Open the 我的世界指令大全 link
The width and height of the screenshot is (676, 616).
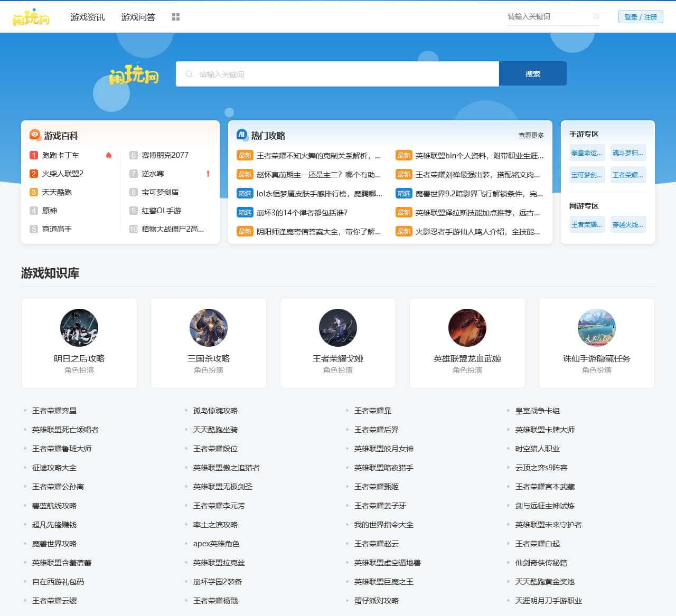click(x=384, y=525)
